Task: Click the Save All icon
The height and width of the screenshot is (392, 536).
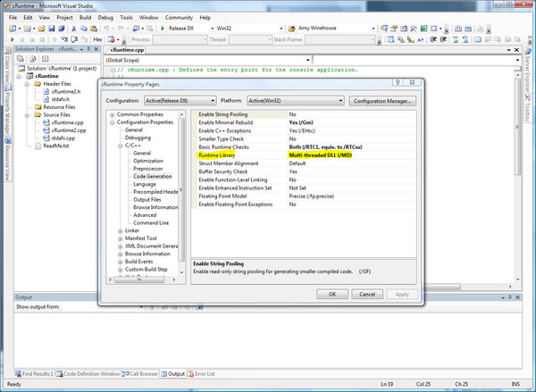Action: pos(62,29)
